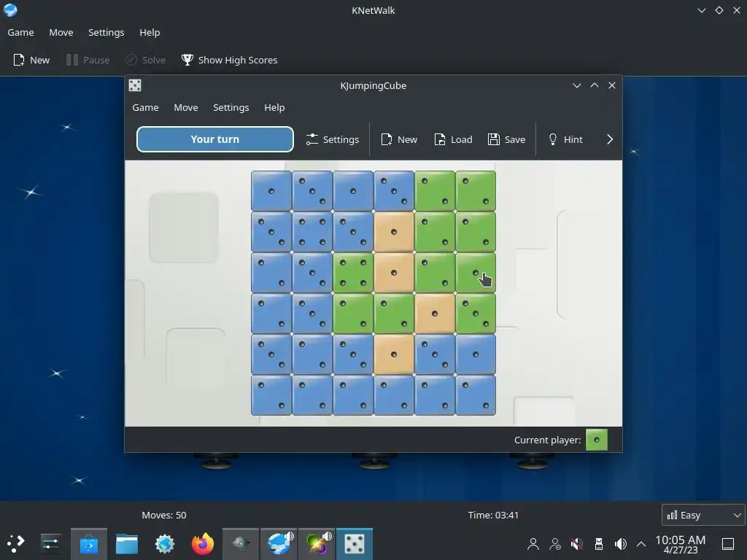Open KJumpingCube Game menu
Image resolution: width=747 pixels, height=560 pixels.
pos(145,108)
